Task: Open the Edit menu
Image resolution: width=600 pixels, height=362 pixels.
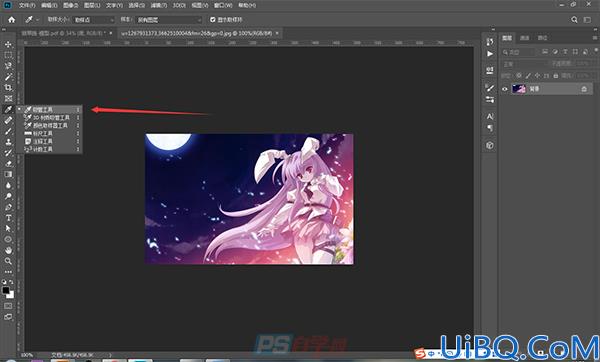Action: tap(49, 5)
